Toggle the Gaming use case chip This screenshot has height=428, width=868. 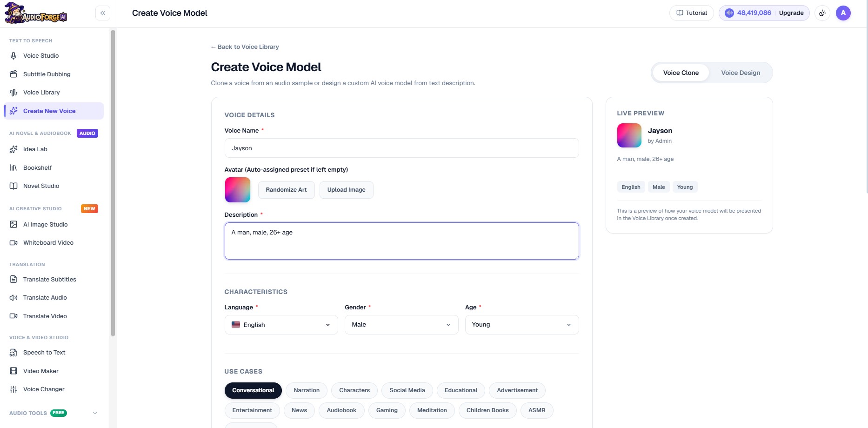click(x=387, y=410)
